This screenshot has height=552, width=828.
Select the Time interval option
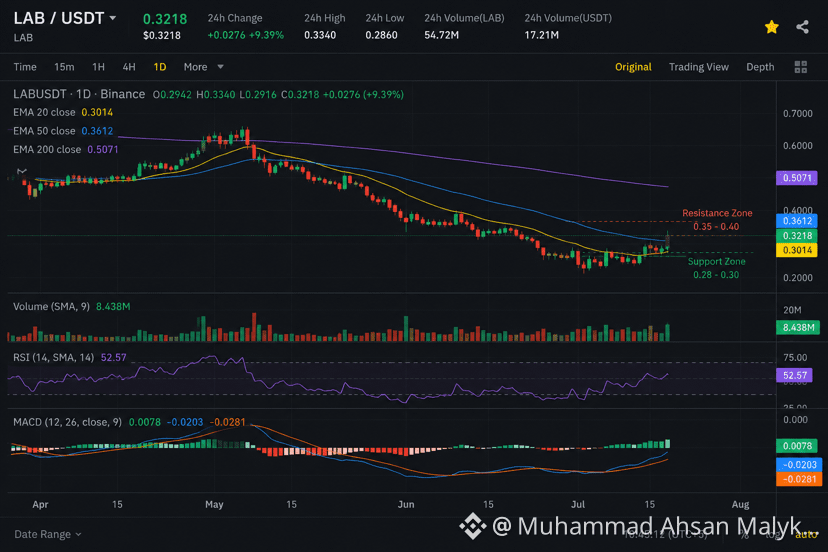25,67
